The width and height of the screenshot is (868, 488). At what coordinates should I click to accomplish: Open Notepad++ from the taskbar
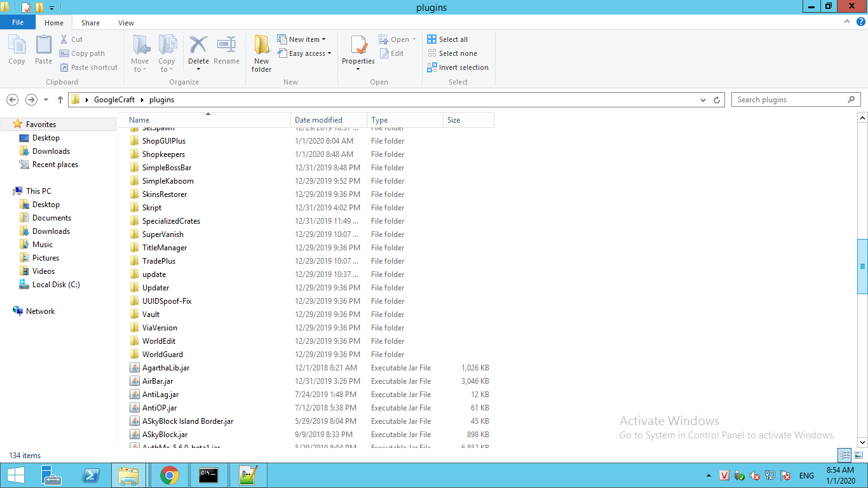(x=248, y=475)
